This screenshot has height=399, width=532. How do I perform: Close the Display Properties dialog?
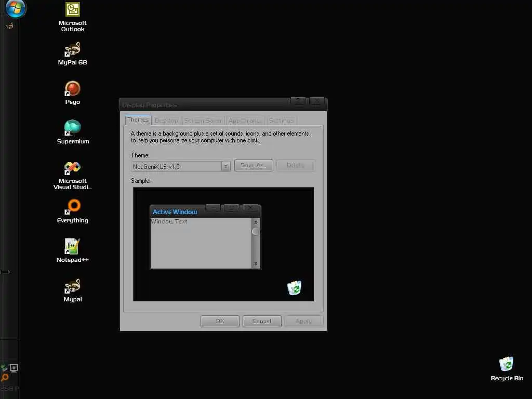317,101
